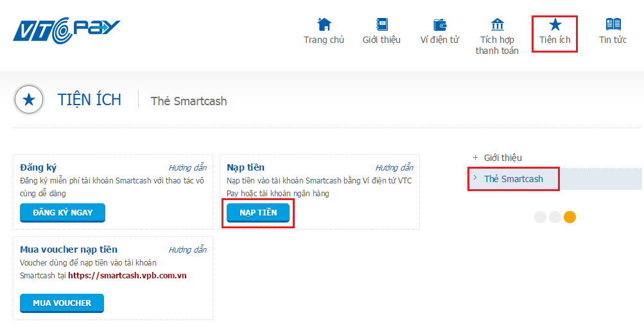
Task: Click the bank building icon above Tích hợp
Action: click(x=498, y=24)
